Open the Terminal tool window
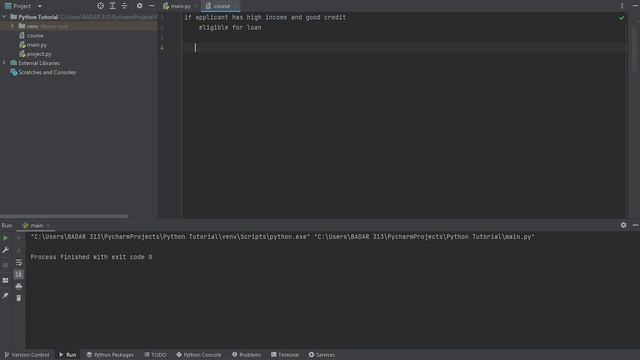This screenshot has height=360, width=640. pyautogui.click(x=285, y=355)
